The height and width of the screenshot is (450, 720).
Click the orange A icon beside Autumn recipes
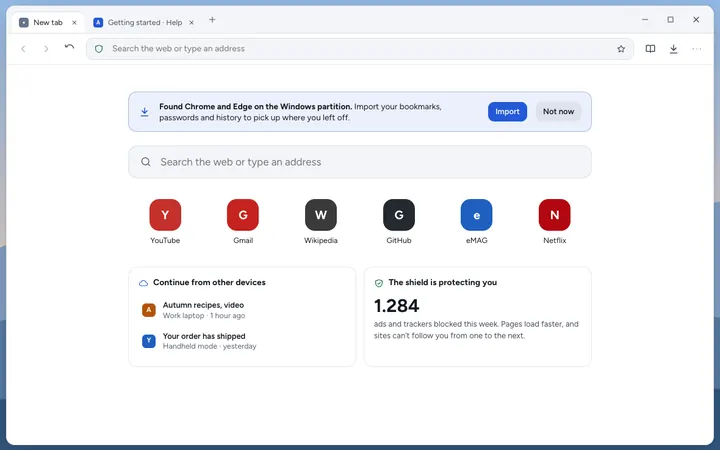click(149, 310)
